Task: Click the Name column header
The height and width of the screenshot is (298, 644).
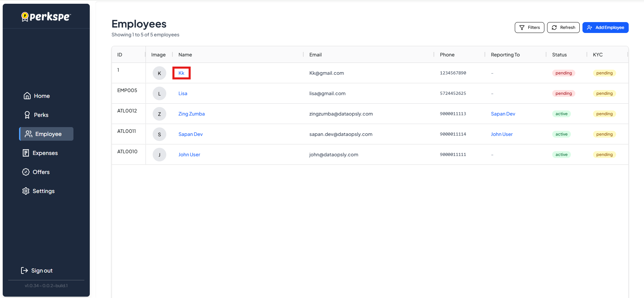Action: [185, 55]
